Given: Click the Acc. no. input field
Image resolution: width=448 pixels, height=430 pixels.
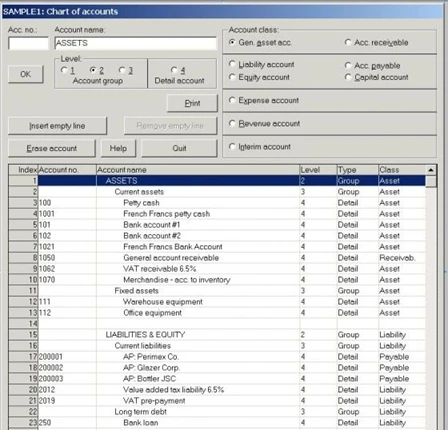Looking at the screenshot, I should pyautogui.click(x=28, y=43).
